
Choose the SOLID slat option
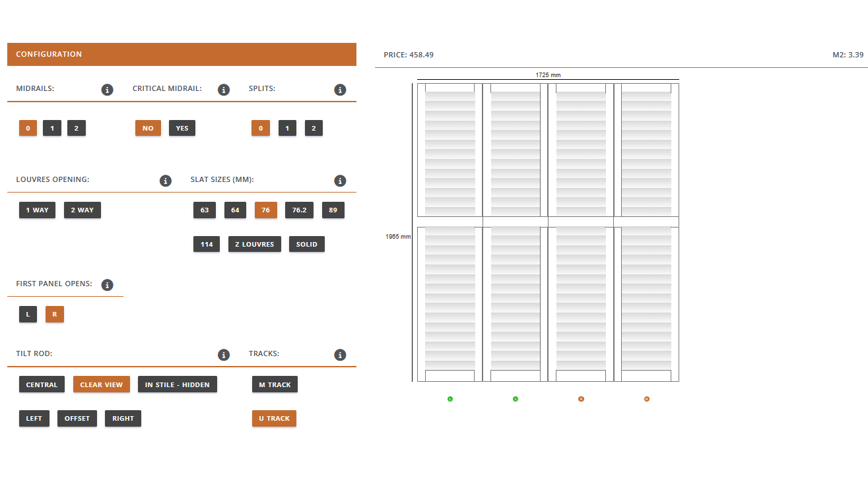click(307, 244)
